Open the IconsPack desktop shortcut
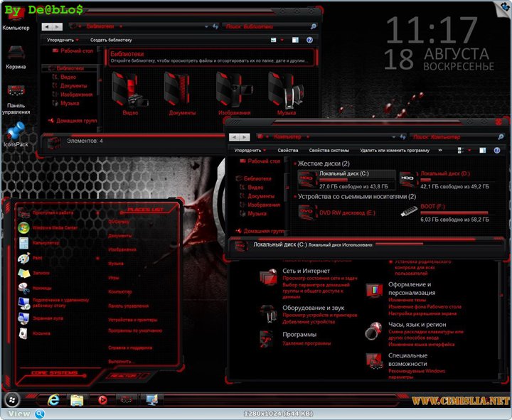Viewport: 512px width, 420px height. (16, 132)
